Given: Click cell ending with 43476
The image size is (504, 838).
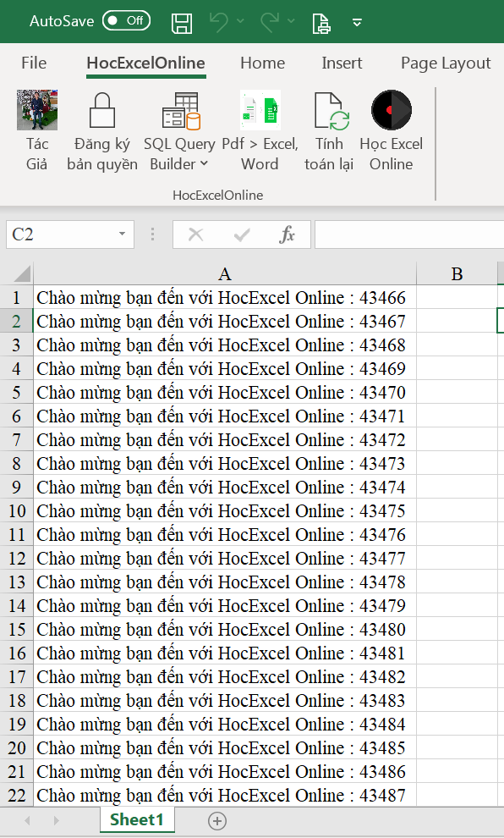Looking at the screenshot, I should coord(225,534).
